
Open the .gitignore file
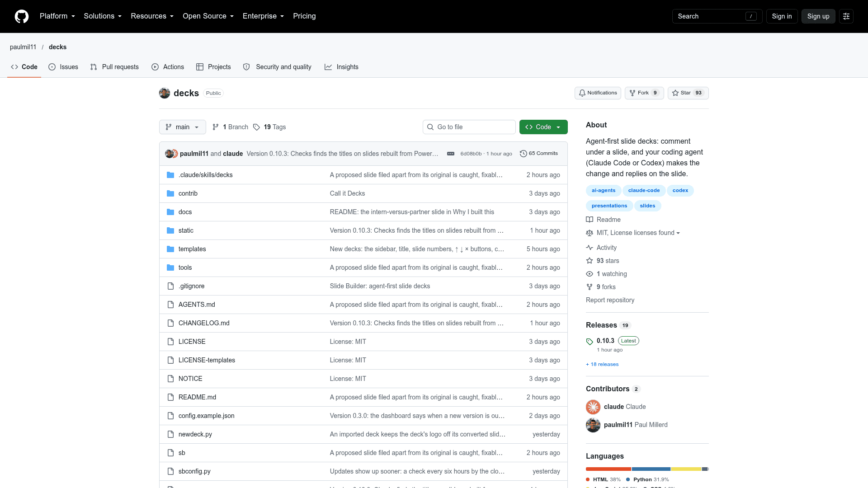[x=191, y=286]
